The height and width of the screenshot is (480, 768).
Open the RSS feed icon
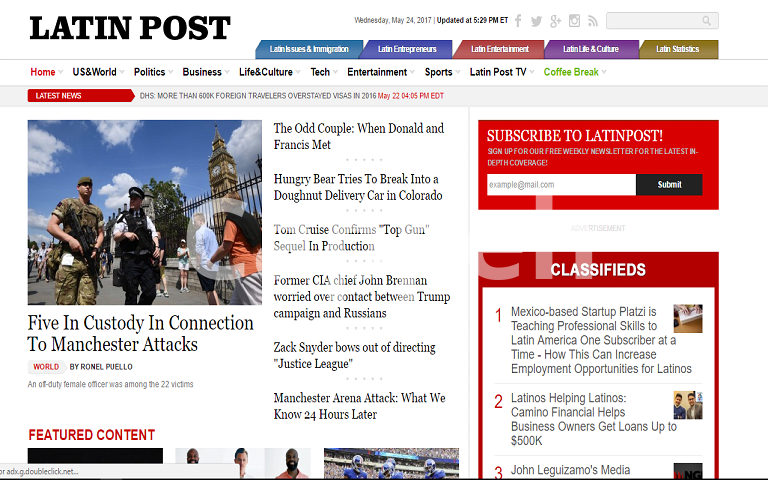[x=593, y=21]
